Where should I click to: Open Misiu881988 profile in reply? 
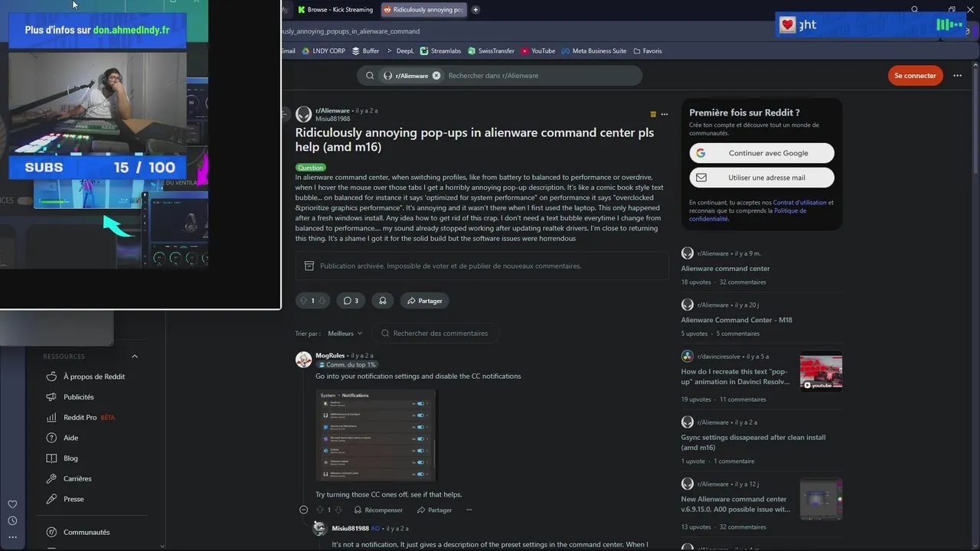point(351,529)
